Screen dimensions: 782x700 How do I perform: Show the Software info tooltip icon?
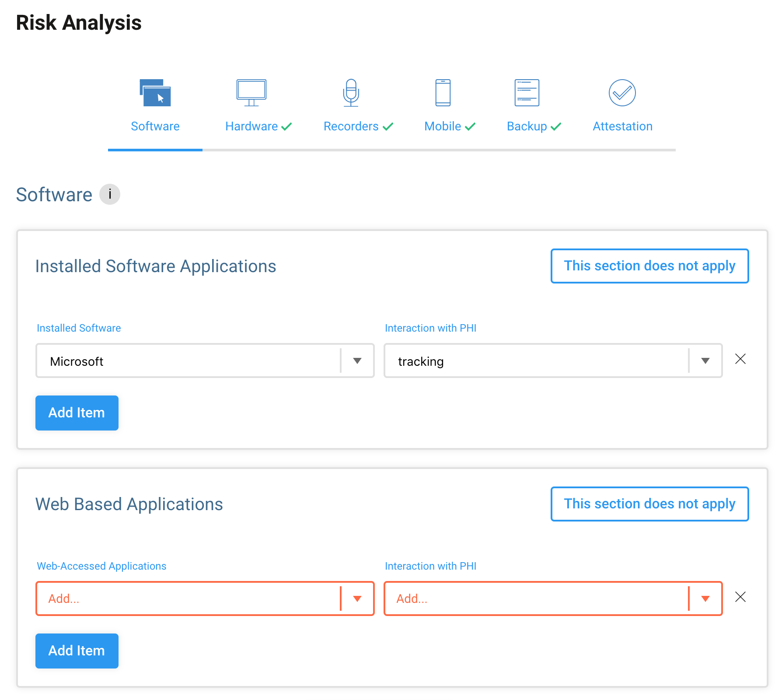click(110, 194)
